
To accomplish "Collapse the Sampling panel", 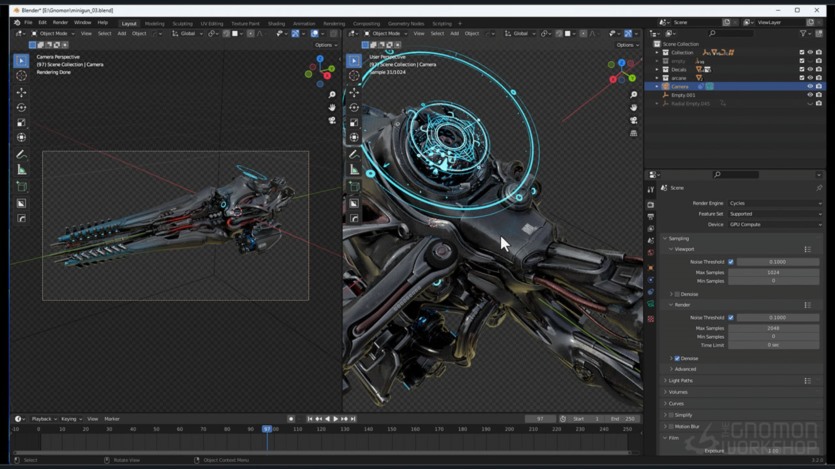I will tap(676, 238).
